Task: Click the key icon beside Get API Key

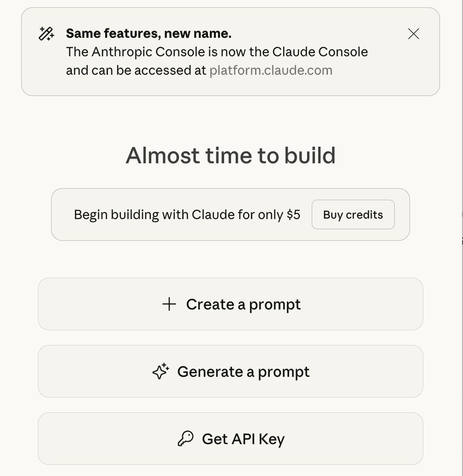Action: point(185,439)
